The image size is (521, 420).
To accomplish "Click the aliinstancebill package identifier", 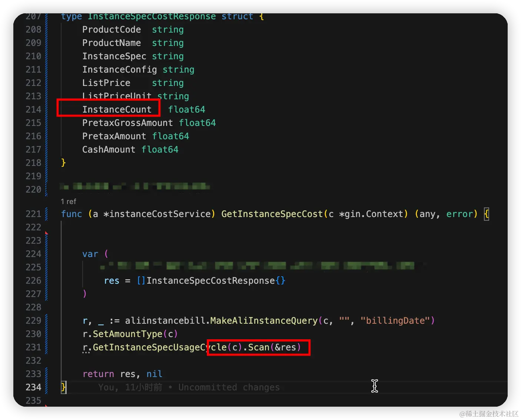I will [165, 321].
